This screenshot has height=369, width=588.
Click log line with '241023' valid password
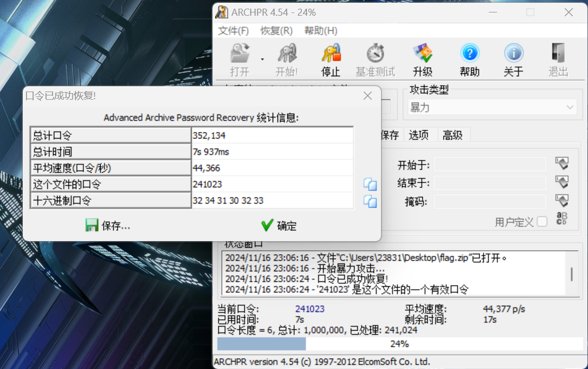tap(347, 289)
